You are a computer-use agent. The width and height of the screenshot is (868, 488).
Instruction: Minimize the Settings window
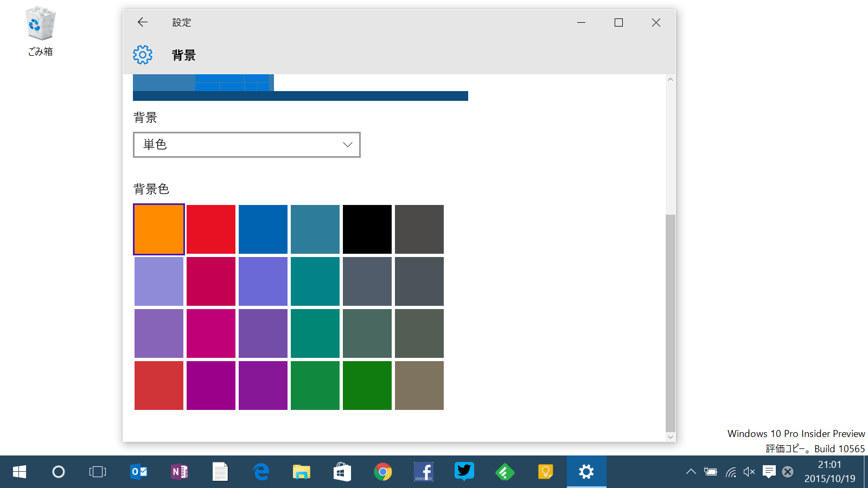[581, 22]
